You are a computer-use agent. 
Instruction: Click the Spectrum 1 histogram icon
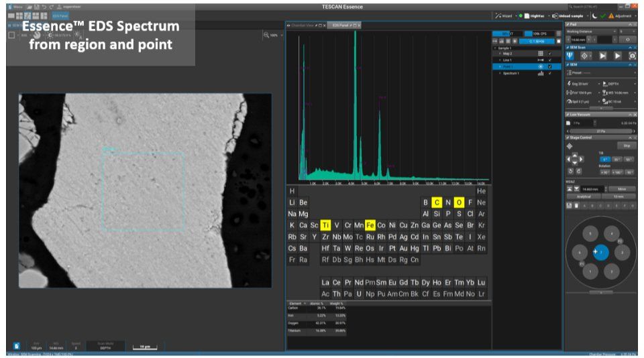(x=541, y=73)
